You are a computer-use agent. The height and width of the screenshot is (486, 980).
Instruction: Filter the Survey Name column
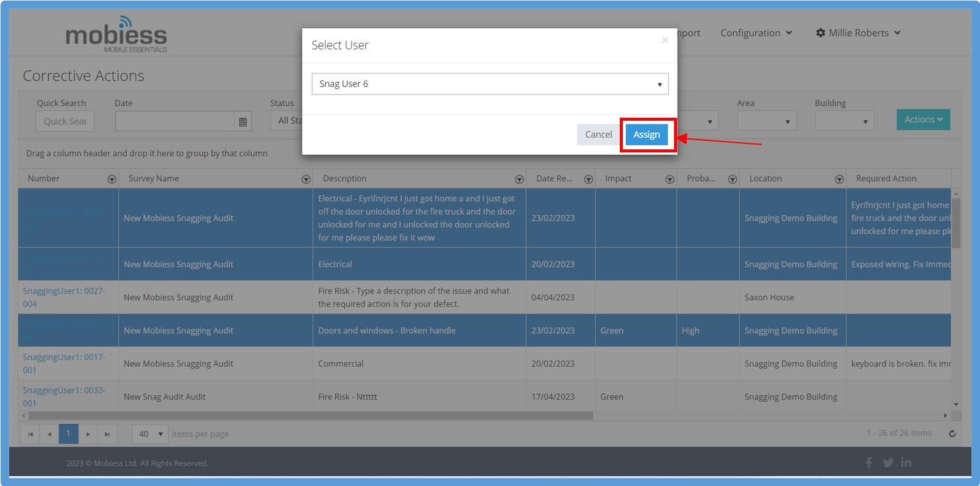click(x=306, y=179)
